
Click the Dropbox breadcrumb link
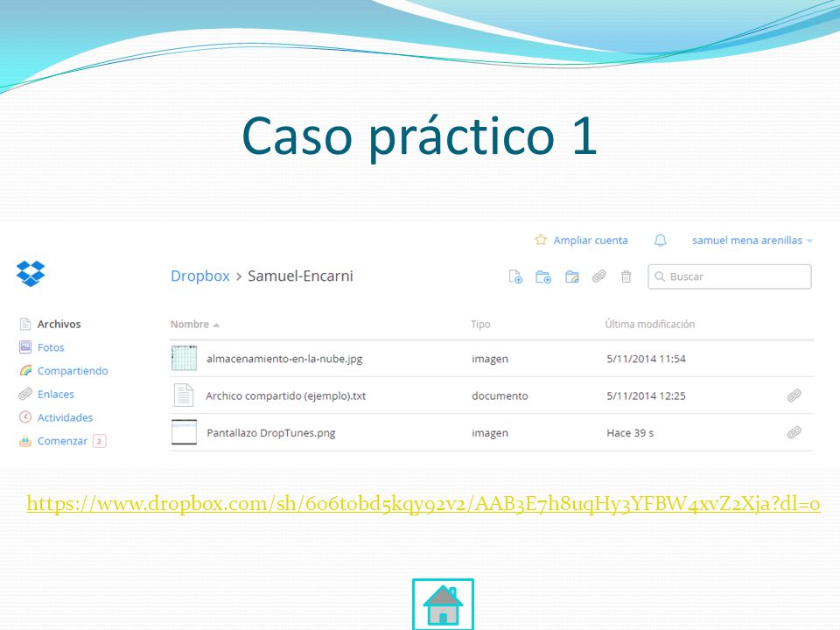(x=199, y=276)
